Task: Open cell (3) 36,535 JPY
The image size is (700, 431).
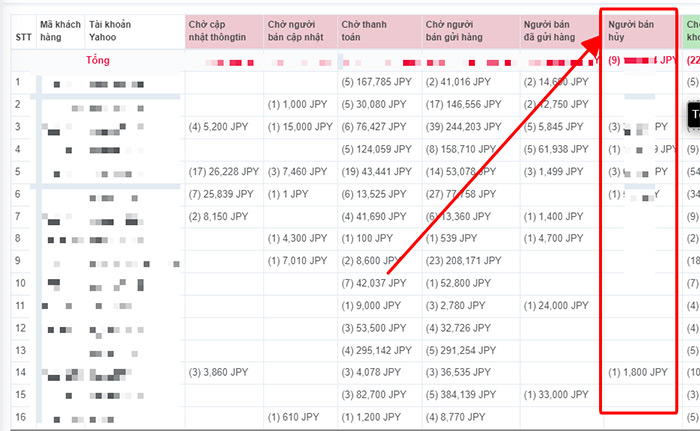Action: [x=458, y=372]
